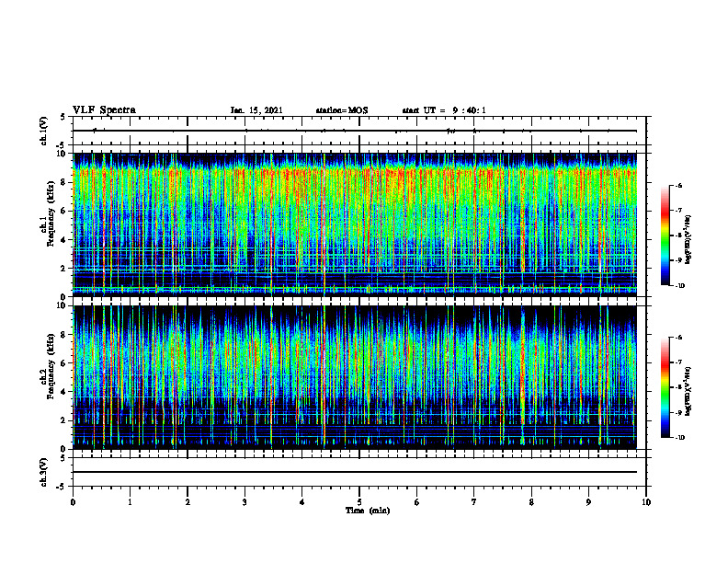Click time axis tick label "5" below Time
This screenshot has width=728, height=563.
tap(359, 502)
